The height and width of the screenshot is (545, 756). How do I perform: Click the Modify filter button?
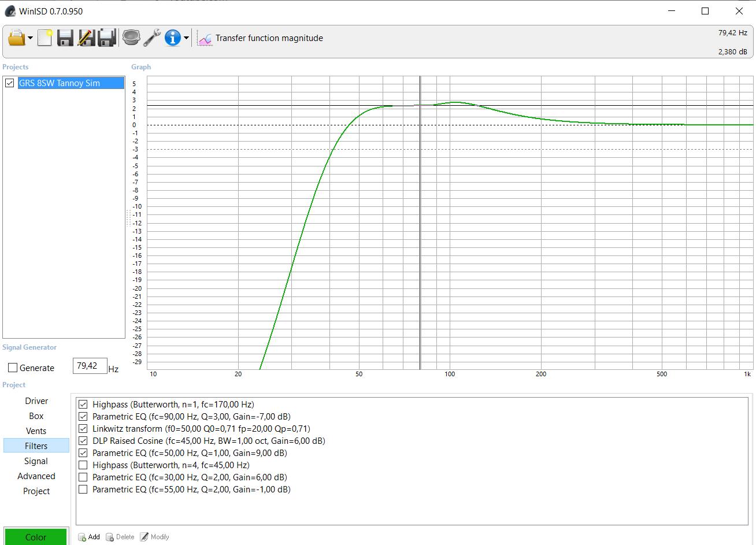tap(155, 537)
